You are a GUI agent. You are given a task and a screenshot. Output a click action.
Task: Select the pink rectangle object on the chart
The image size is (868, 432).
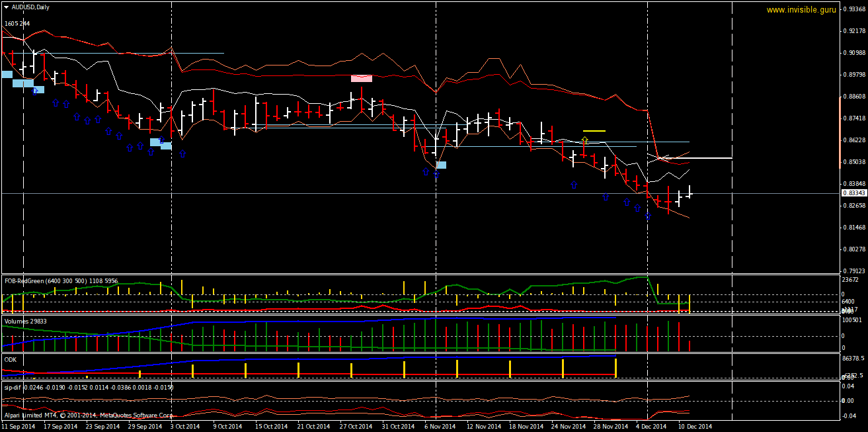[x=362, y=78]
